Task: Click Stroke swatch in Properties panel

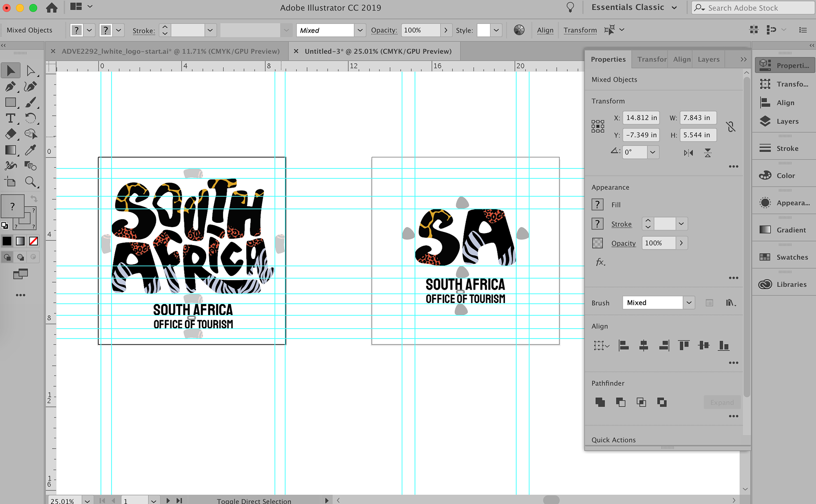Action: click(x=598, y=224)
